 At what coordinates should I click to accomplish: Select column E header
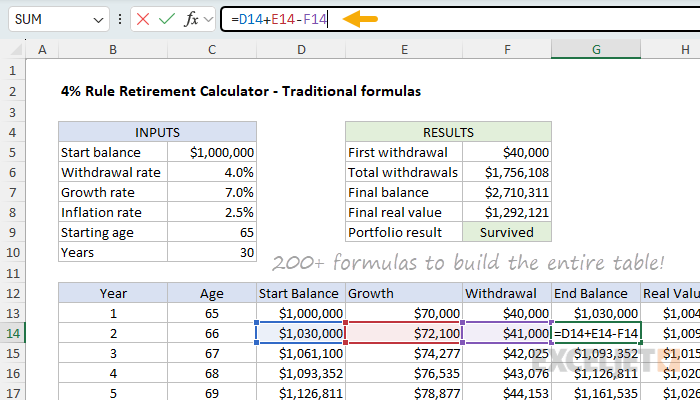click(x=404, y=49)
